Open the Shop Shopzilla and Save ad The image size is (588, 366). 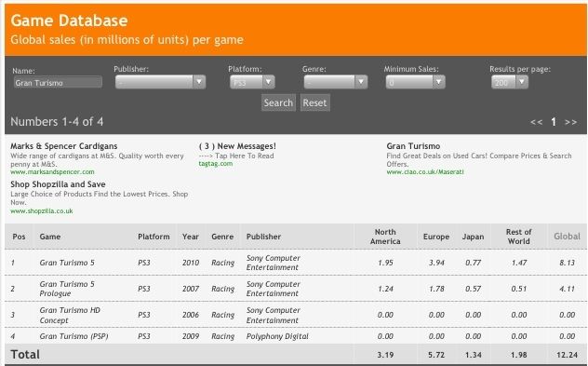[x=58, y=184]
